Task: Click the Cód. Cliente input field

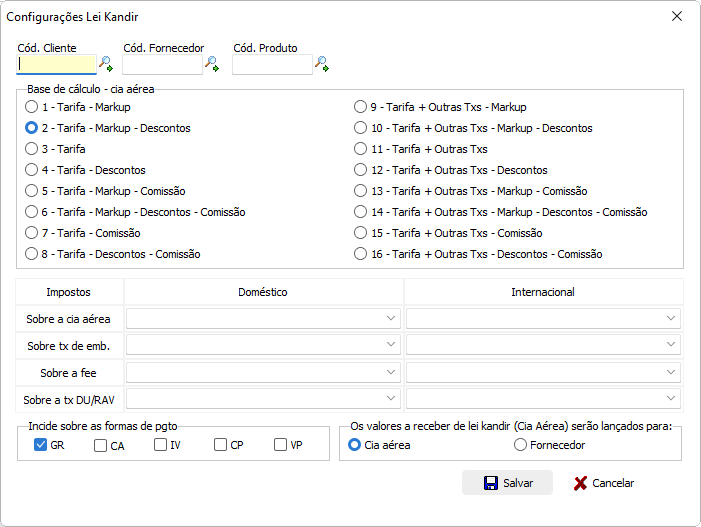Action: pos(56,64)
